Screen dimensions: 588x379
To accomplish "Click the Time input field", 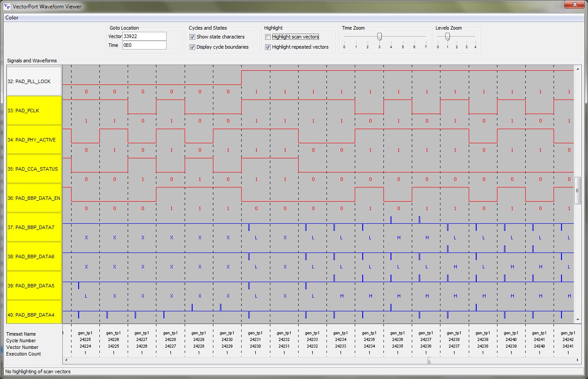I will 144,45.
